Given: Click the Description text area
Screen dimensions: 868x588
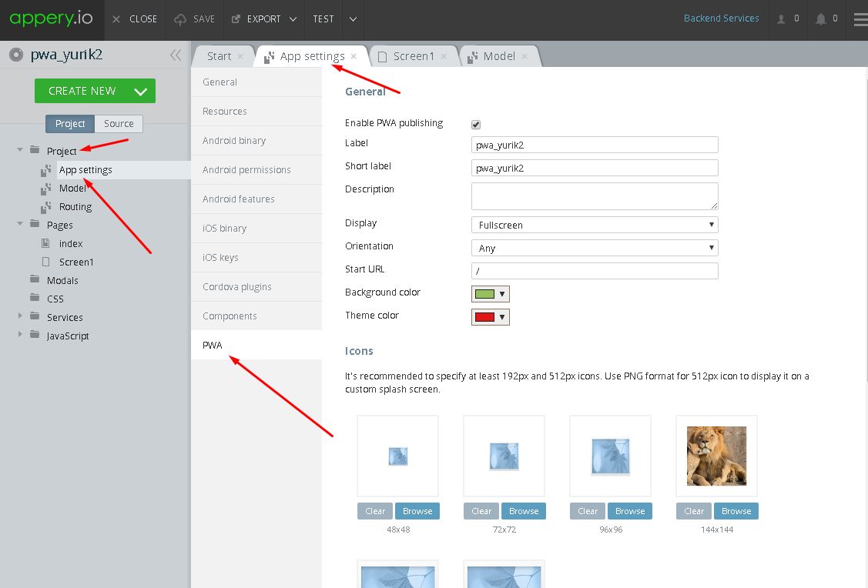Looking at the screenshot, I should 595,196.
